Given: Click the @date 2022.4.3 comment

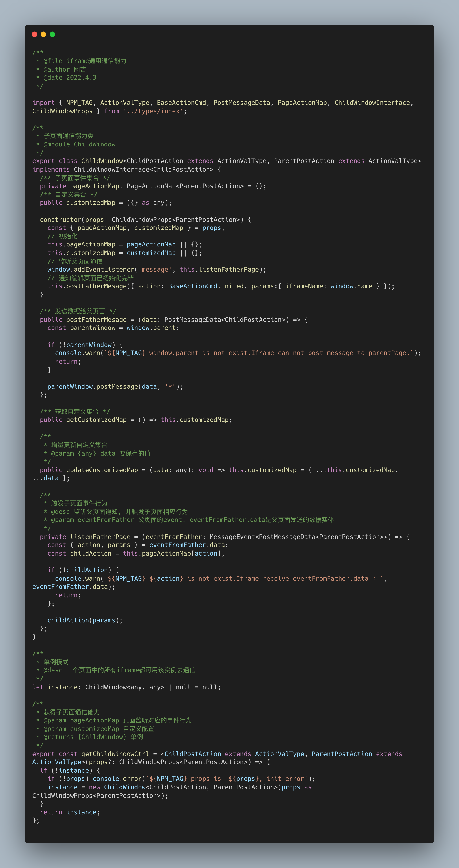Looking at the screenshot, I should click(x=69, y=78).
